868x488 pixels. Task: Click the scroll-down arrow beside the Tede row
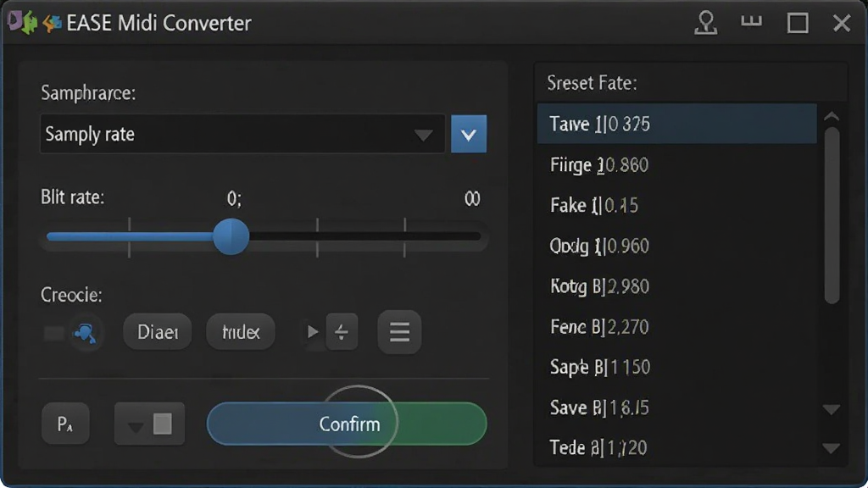coord(832,447)
